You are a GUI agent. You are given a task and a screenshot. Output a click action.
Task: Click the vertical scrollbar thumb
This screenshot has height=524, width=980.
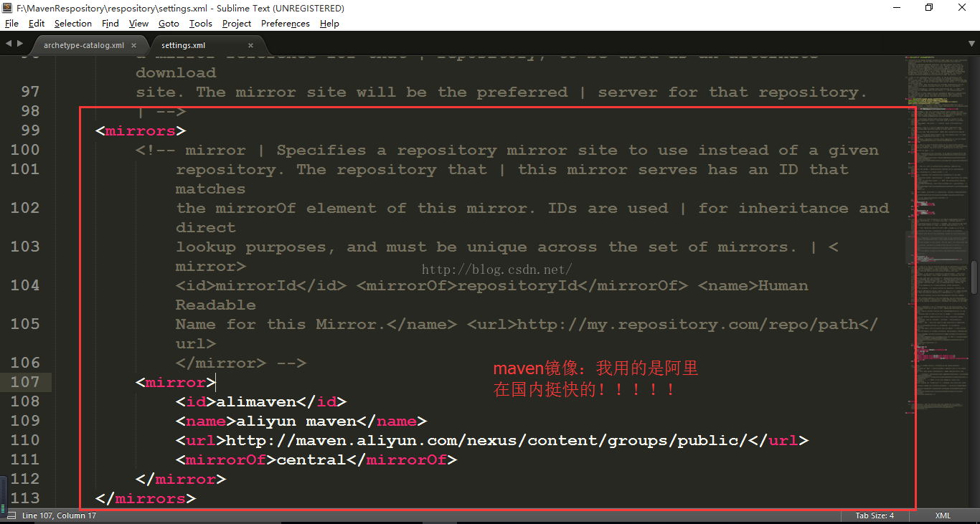click(x=974, y=277)
